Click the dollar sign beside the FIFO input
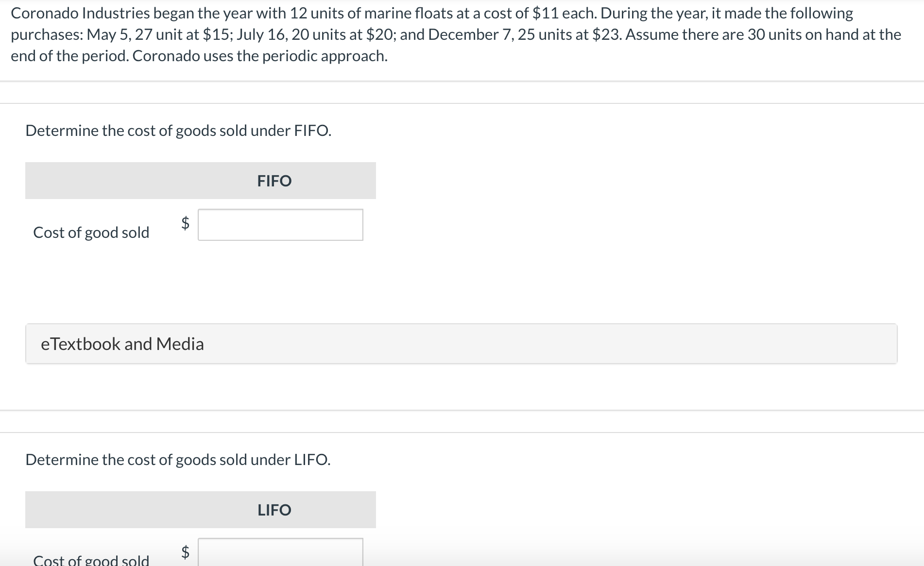The height and width of the screenshot is (566, 924). click(x=185, y=223)
